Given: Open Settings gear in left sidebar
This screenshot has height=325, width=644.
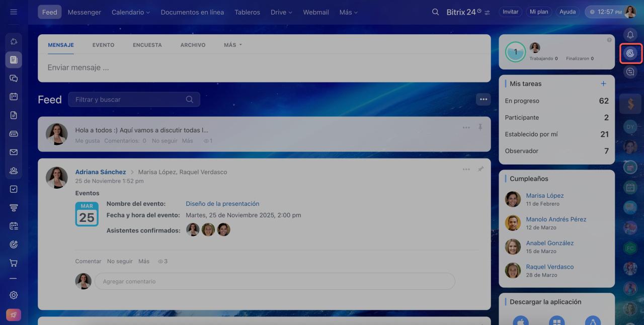Looking at the screenshot, I should [x=14, y=295].
